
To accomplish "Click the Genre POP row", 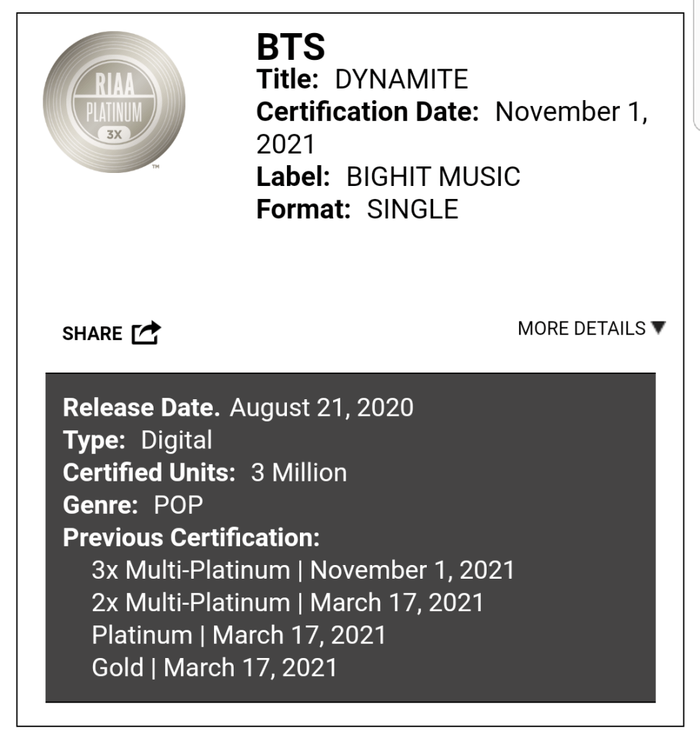I will click(x=133, y=505).
